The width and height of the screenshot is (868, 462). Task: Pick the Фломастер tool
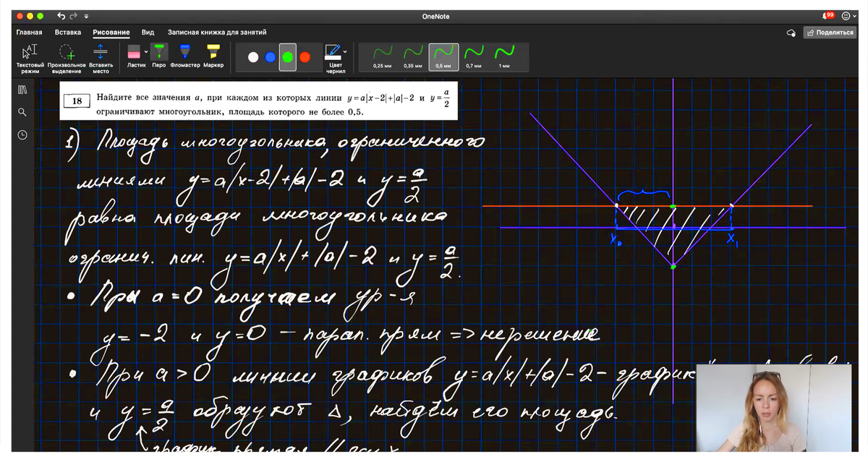click(x=184, y=53)
